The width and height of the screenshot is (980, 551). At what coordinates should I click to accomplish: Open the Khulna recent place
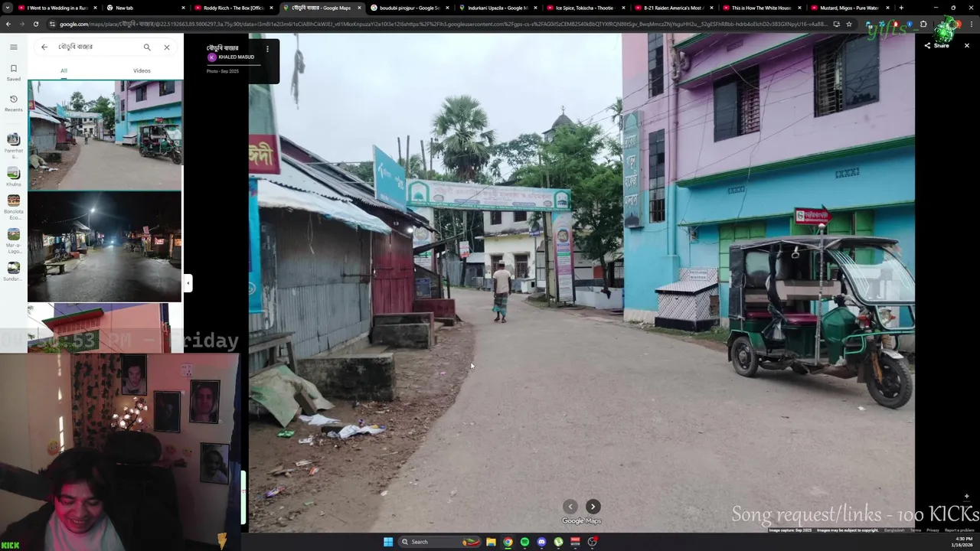point(13,177)
